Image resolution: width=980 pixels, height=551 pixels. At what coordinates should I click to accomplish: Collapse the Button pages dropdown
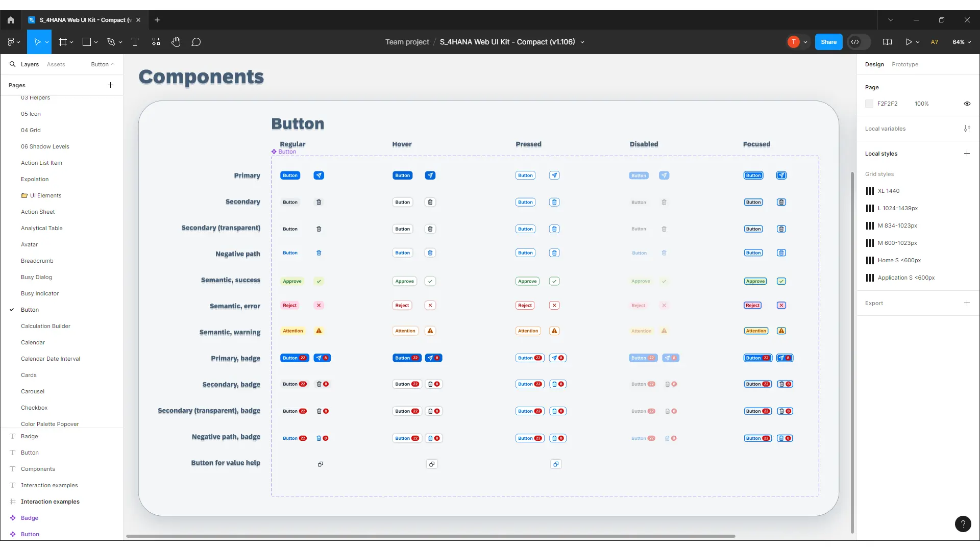(103, 64)
